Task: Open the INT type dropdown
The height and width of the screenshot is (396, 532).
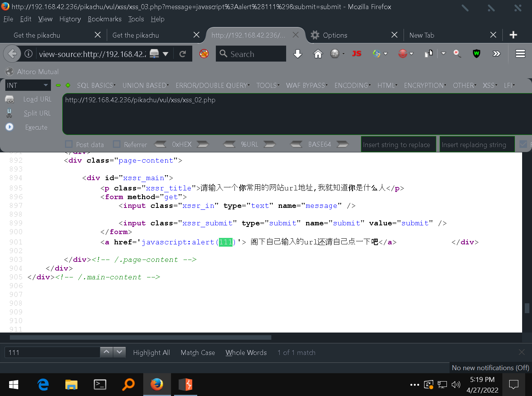Action: pyautogui.click(x=28, y=86)
